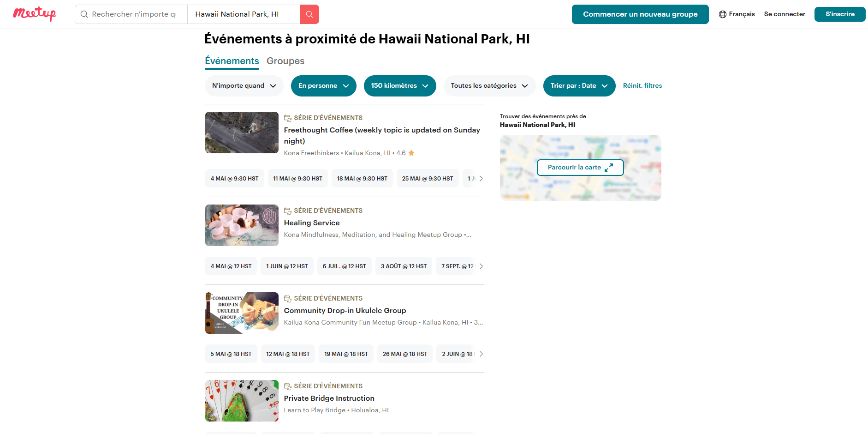The width and height of the screenshot is (868, 434).
Task: Click Community Drop-in Ukulele Group title
Action: click(x=345, y=311)
